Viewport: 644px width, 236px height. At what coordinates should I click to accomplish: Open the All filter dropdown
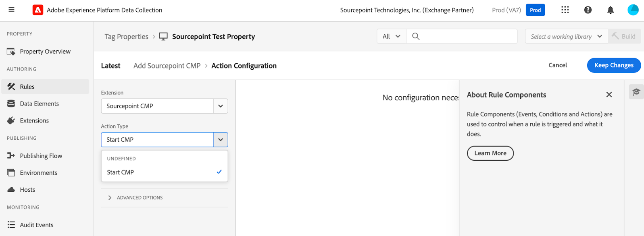pos(392,36)
